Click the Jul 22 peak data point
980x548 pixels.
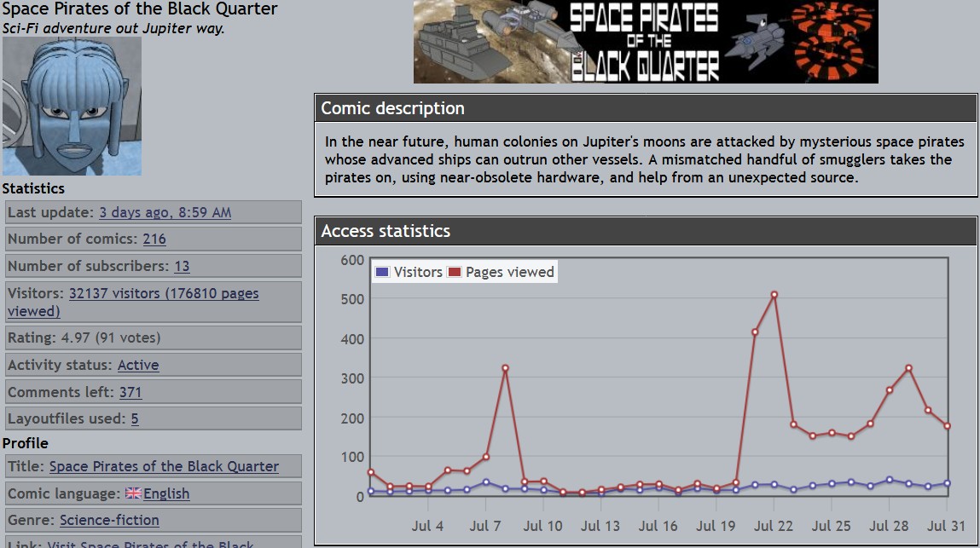[774, 295]
